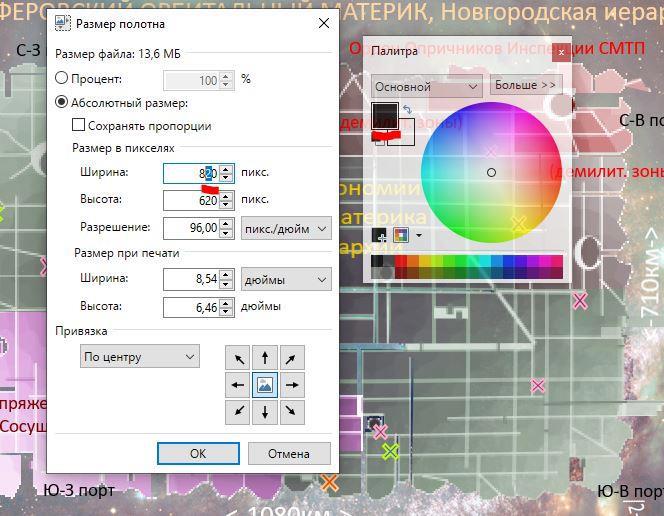Select the Абсолютный размер radio button

(x=62, y=103)
